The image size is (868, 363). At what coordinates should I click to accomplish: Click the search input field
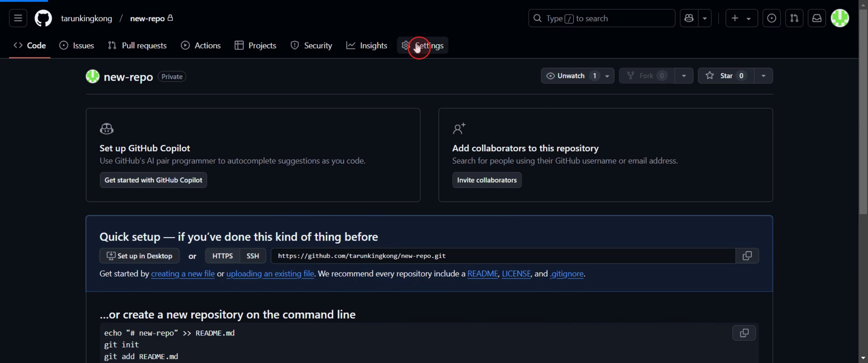(x=601, y=18)
